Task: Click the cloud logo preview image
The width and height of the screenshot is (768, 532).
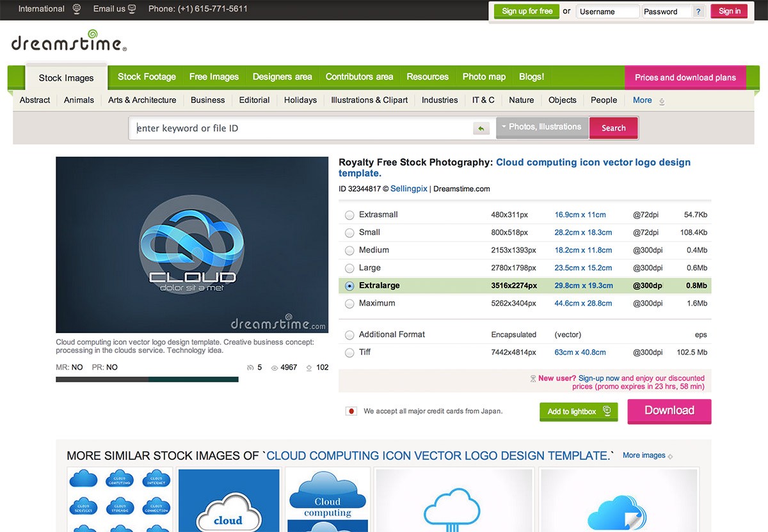Action: coord(192,245)
